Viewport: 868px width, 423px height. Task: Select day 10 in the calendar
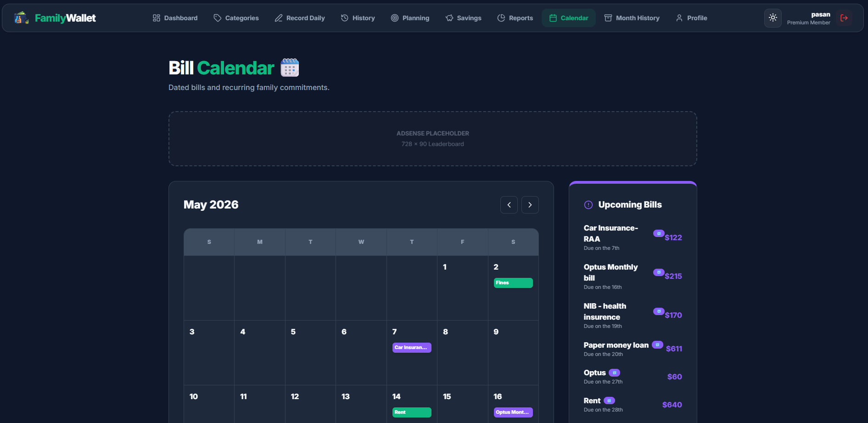click(x=209, y=404)
